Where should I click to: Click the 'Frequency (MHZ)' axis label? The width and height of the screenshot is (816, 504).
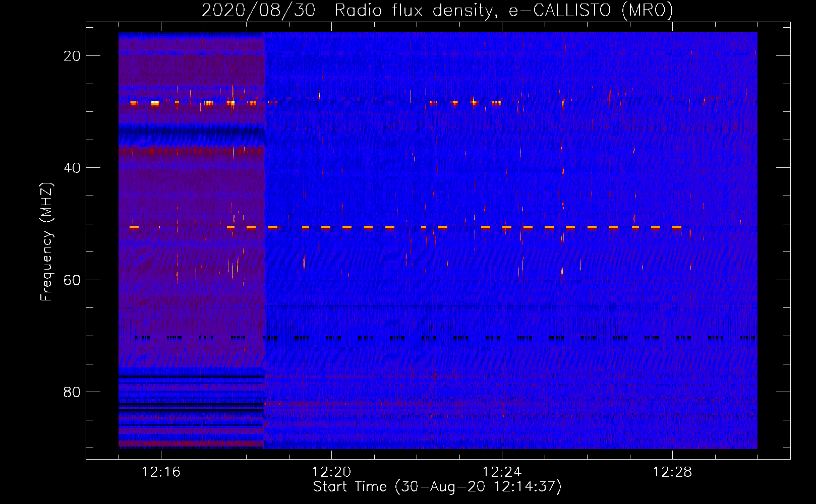coord(46,242)
